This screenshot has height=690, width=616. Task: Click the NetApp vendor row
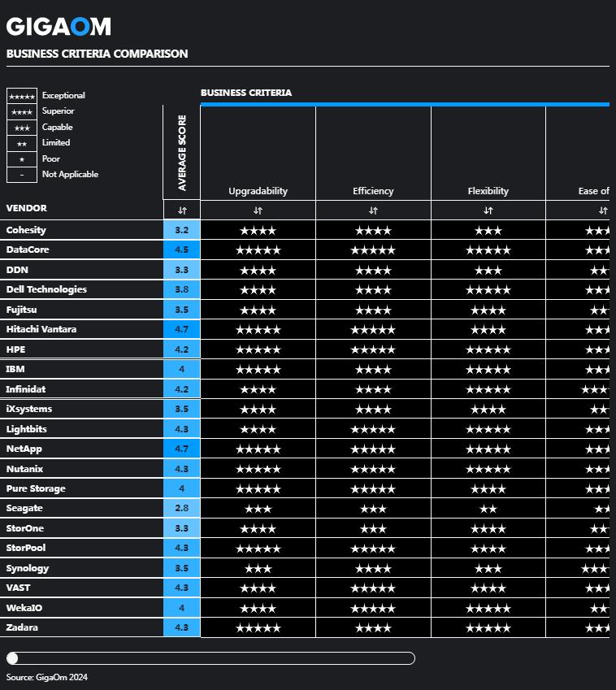[24, 449]
